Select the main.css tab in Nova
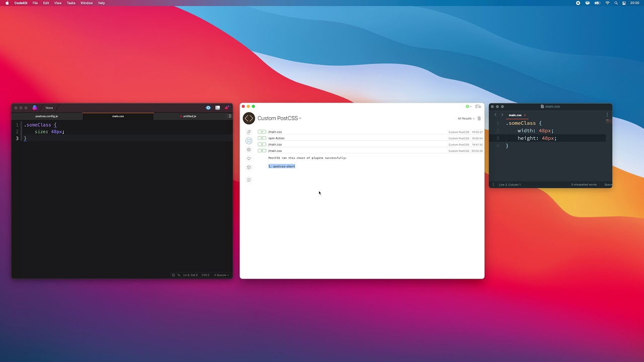 pos(118,116)
